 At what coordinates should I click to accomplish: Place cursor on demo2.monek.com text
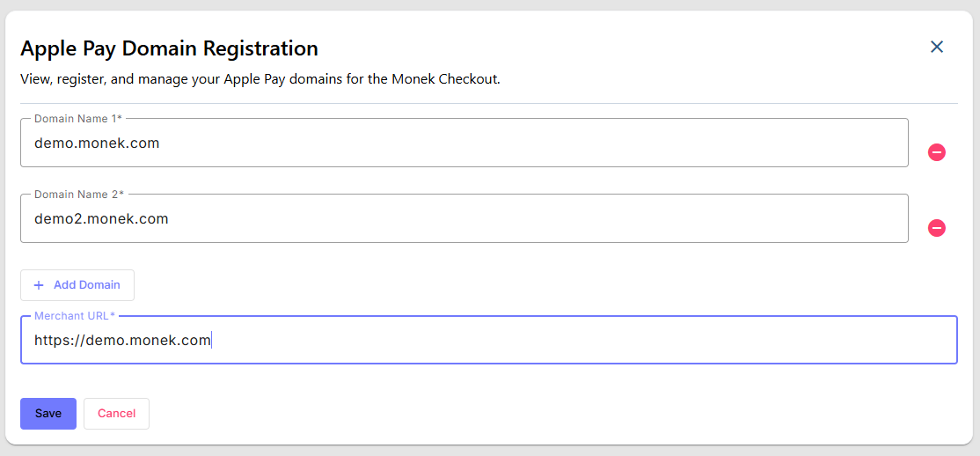(101, 218)
